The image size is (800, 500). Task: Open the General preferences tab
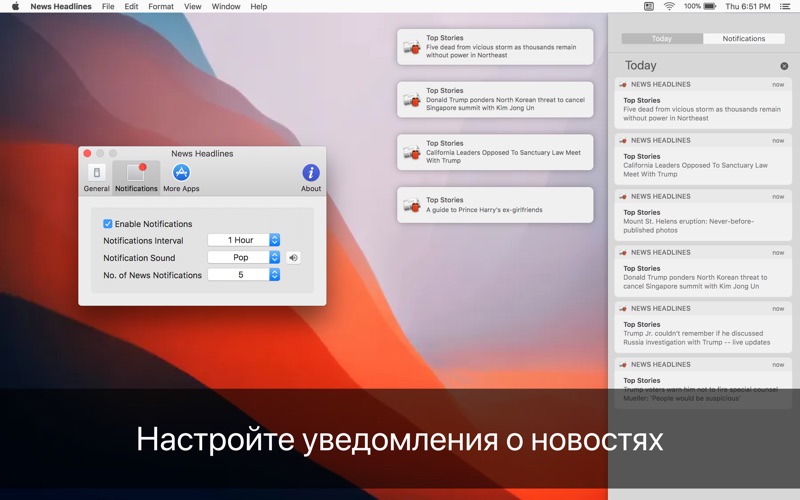[96, 178]
